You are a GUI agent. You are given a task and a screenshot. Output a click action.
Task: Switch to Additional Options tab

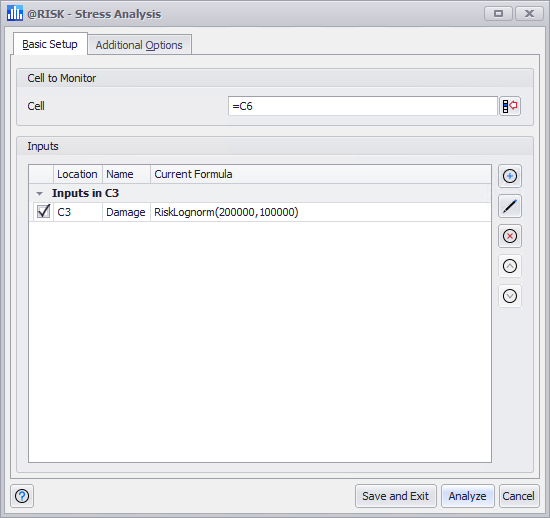(x=139, y=45)
